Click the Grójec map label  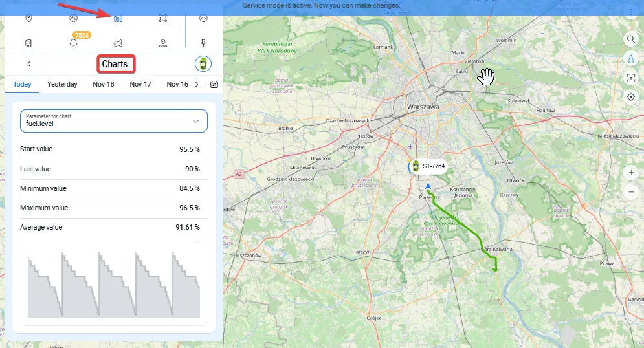(x=374, y=318)
